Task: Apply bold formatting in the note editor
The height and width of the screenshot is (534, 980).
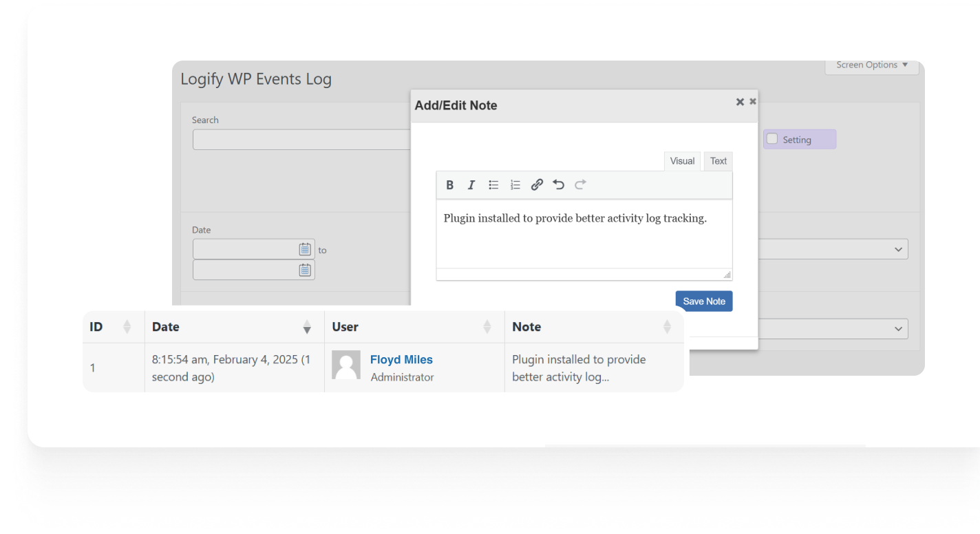Action: [449, 184]
